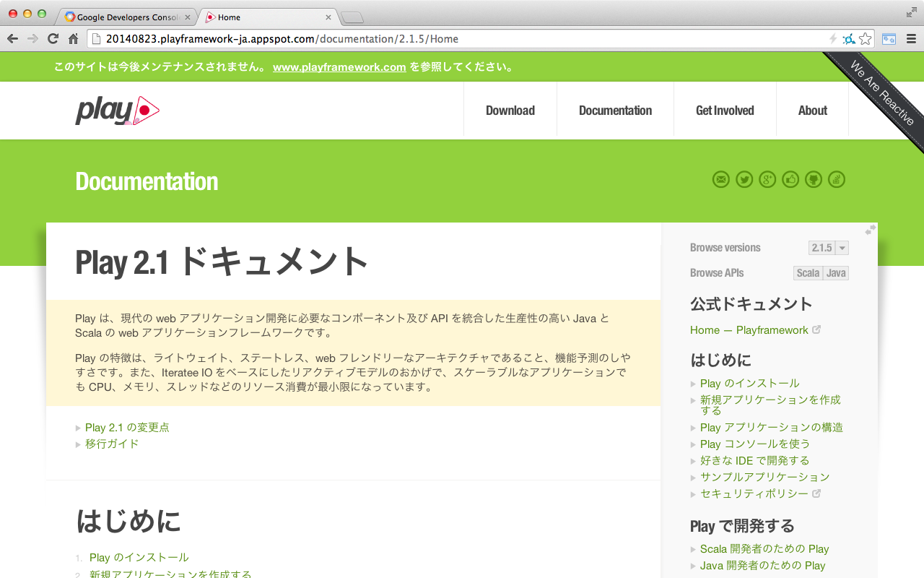Click the Play logo
The width and height of the screenshot is (924, 578).
click(117, 111)
